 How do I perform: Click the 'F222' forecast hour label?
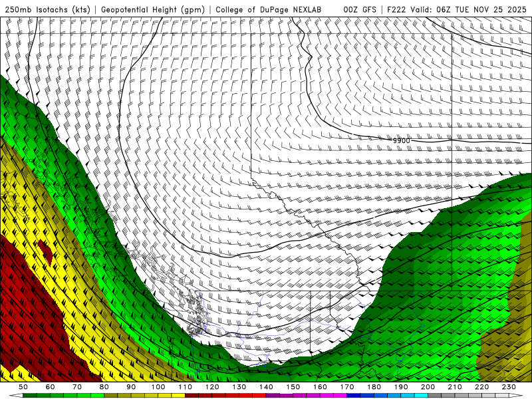click(x=396, y=9)
